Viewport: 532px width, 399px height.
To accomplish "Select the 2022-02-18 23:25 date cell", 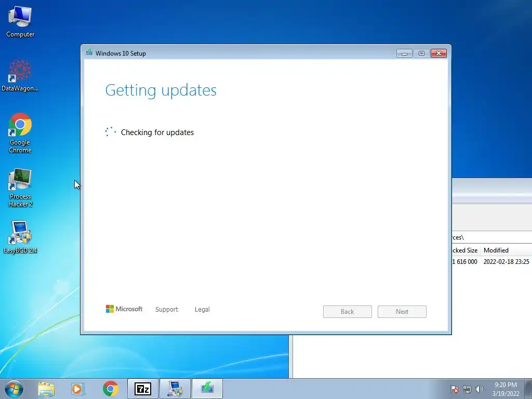I will (x=506, y=262).
